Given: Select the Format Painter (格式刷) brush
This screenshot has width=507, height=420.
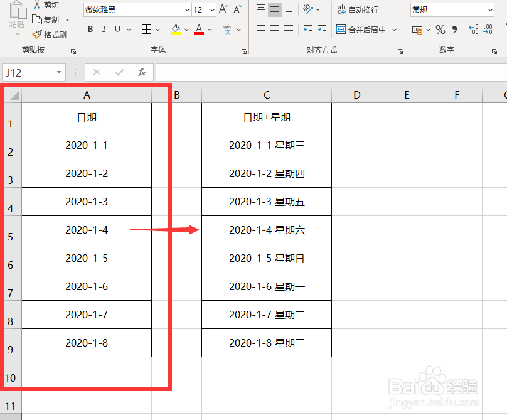Looking at the screenshot, I should tap(37, 35).
